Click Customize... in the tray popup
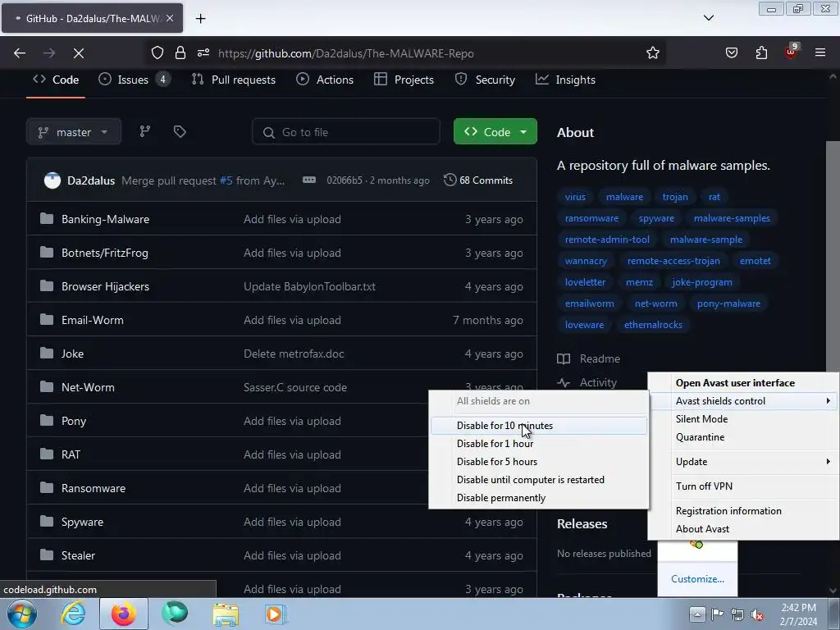Image resolution: width=840 pixels, height=630 pixels. point(697,579)
